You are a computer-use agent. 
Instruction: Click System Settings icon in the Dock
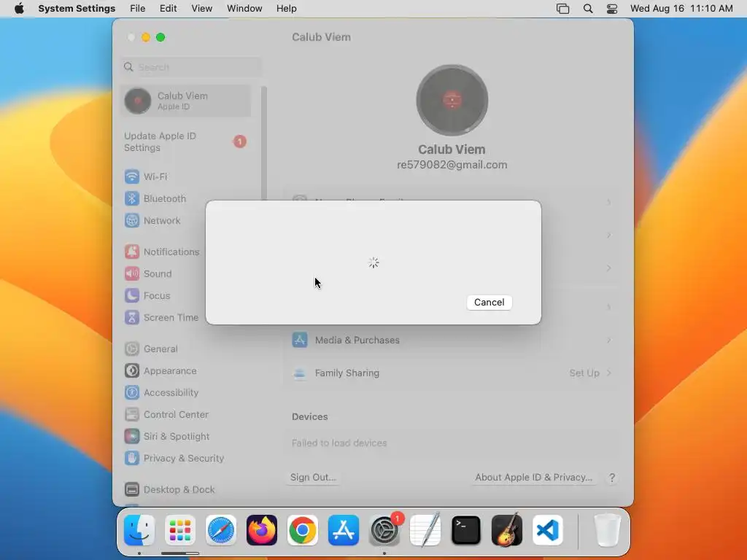click(384, 530)
